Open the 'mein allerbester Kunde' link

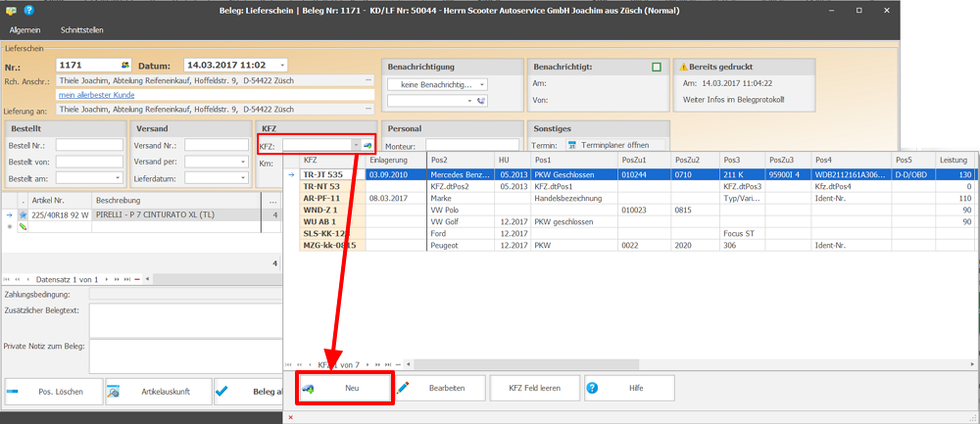pos(96,95)
